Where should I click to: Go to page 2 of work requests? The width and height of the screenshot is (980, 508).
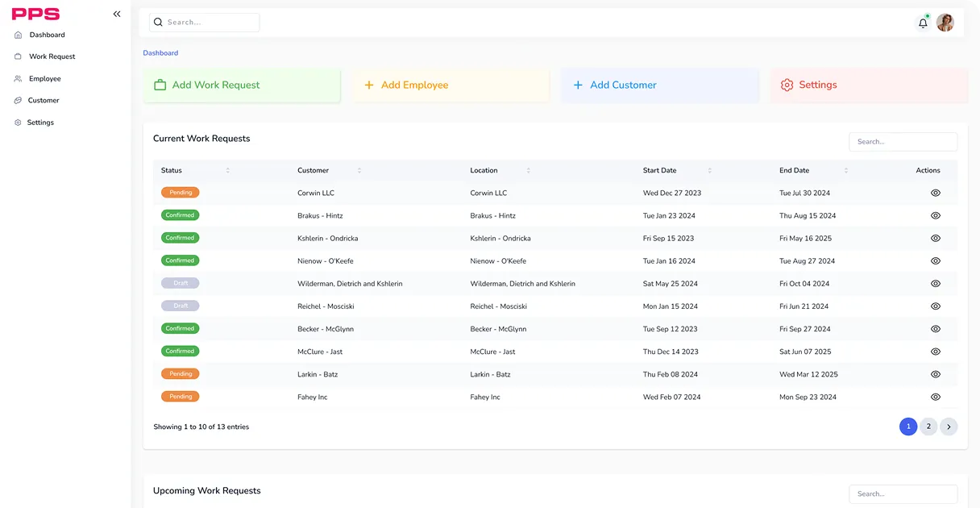(x=928, y=427)
